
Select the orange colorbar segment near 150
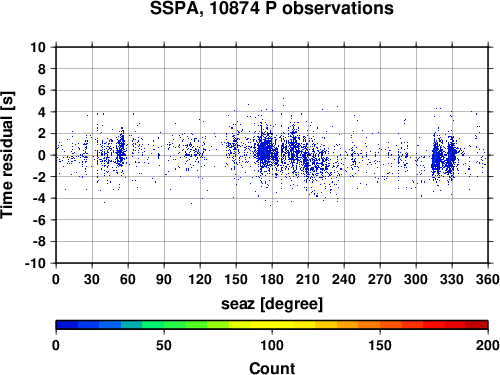(x=369, y=325)
